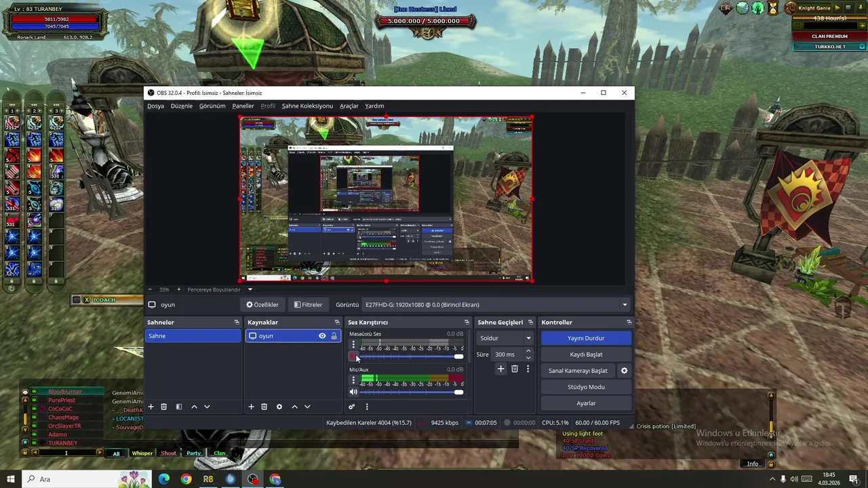Open the Windows Start menu
Screen dimensions: 868x488
[x=11, y=479]
